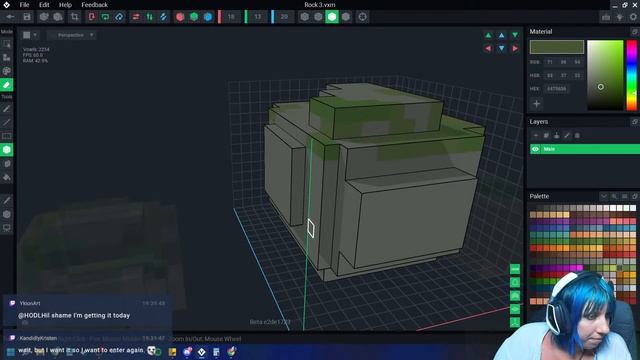640x360 pixels.
Task: Select the color picker eyedropper tool
Action: pyautogui.click(x=7, y=200)
